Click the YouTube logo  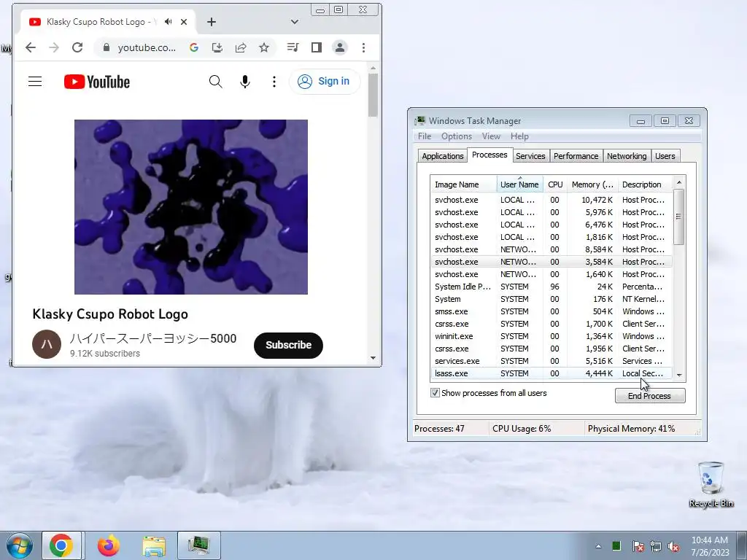(x=97, y=82)
